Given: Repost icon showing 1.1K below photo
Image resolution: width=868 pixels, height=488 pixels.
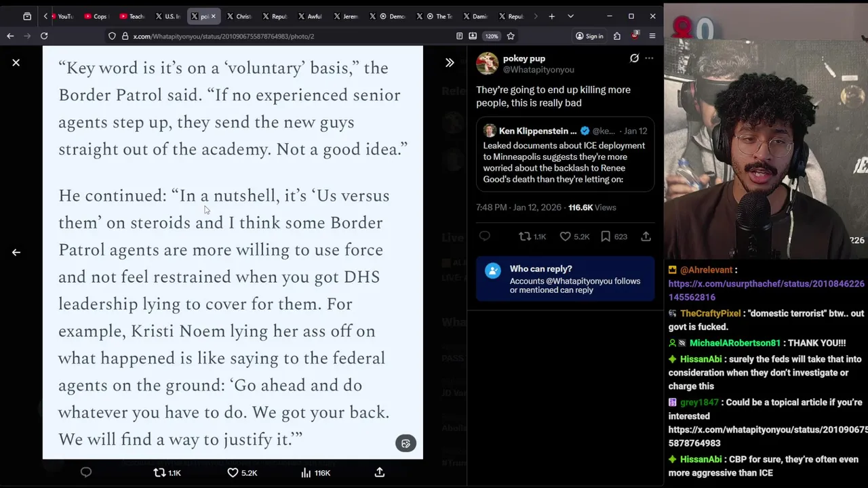Looking at the screenshot, I should (x=167, y=472).
